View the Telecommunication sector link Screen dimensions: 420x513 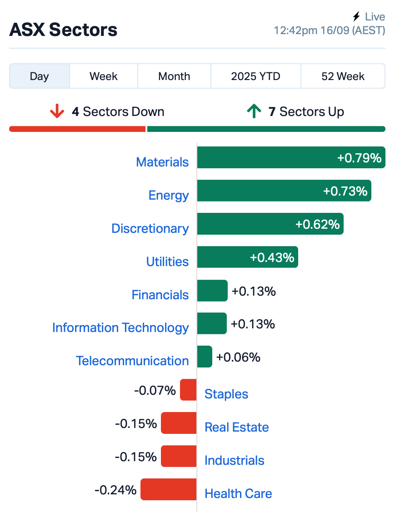(132, 361)
